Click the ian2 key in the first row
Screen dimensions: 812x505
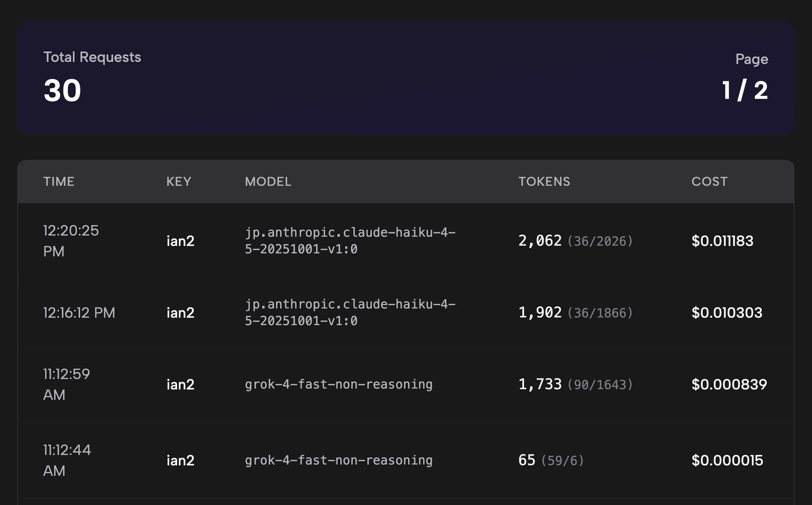[181, 241]
